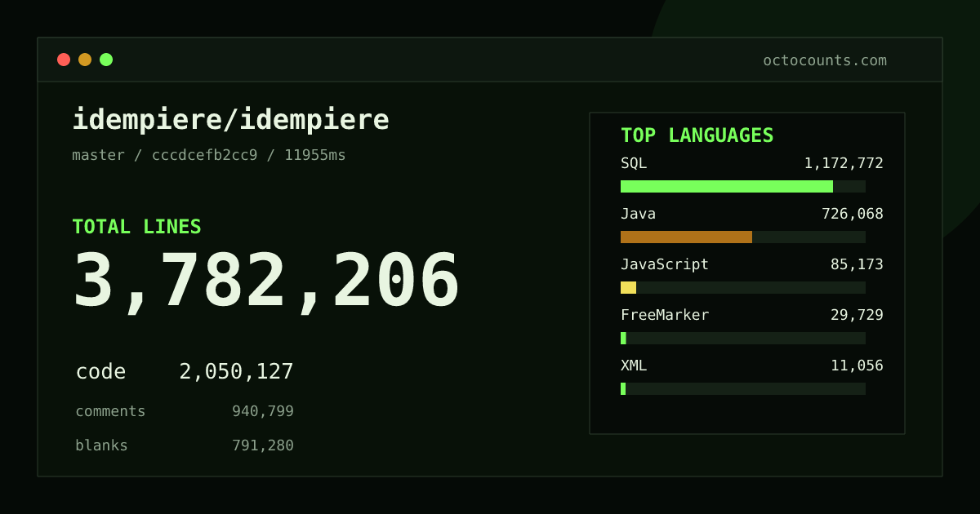Click the blanks label
The image size is (980, 514).
tap(101, 445)
